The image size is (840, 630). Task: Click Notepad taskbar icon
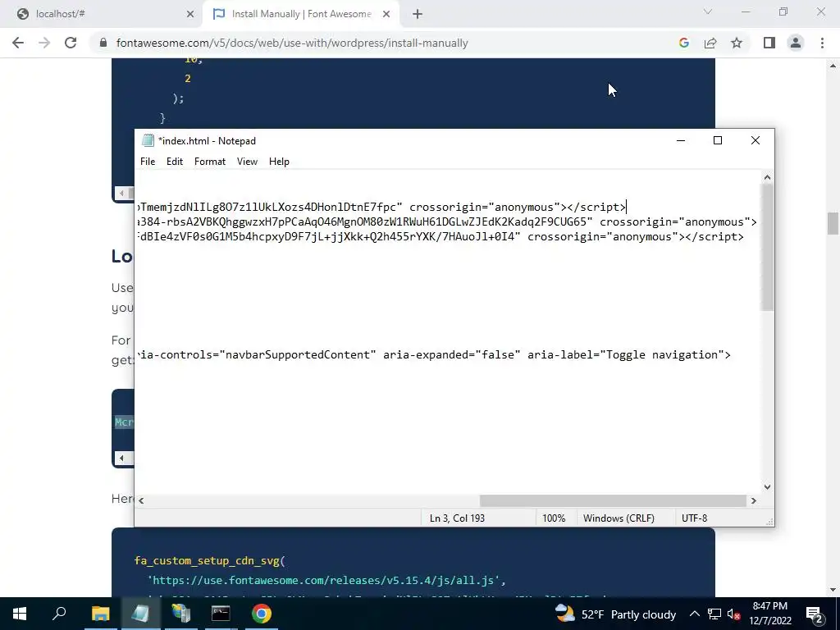(140, 614)
